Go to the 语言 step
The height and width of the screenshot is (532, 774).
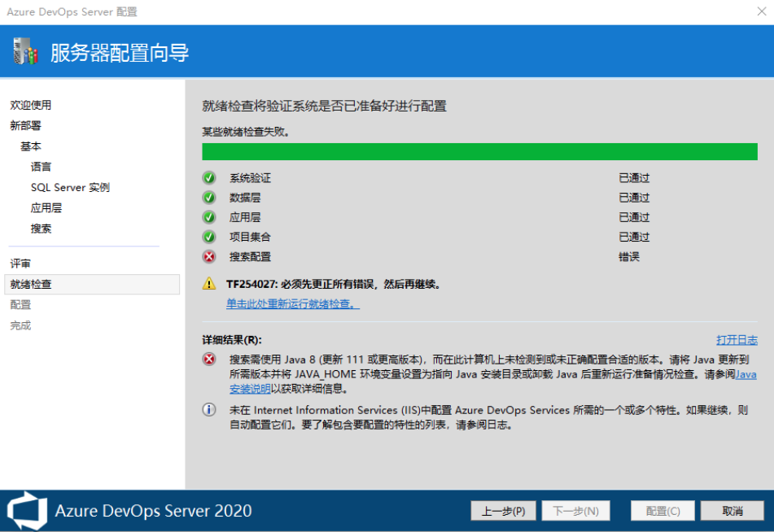click(x=41, y=167)
